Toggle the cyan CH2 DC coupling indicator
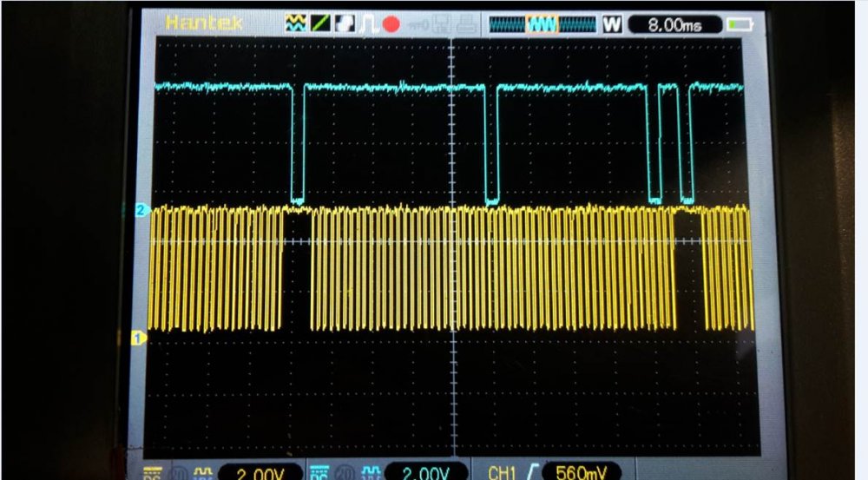 [319, 473]
